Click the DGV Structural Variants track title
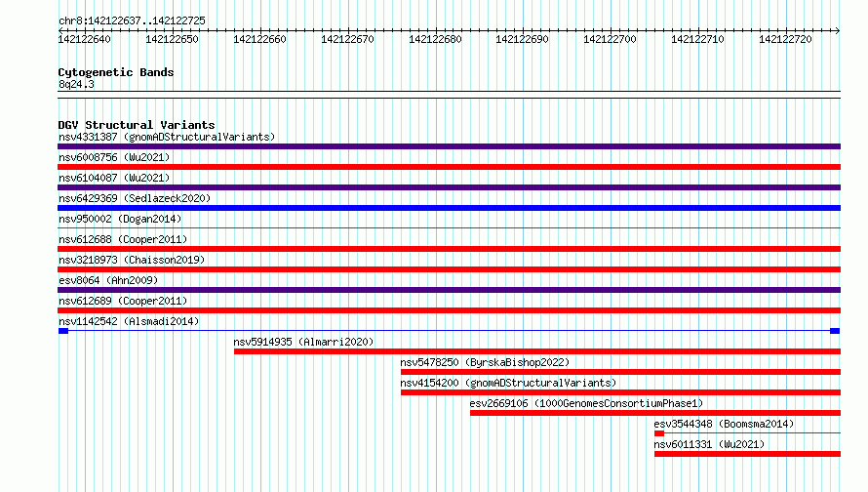868x492 pixels. 137,125
